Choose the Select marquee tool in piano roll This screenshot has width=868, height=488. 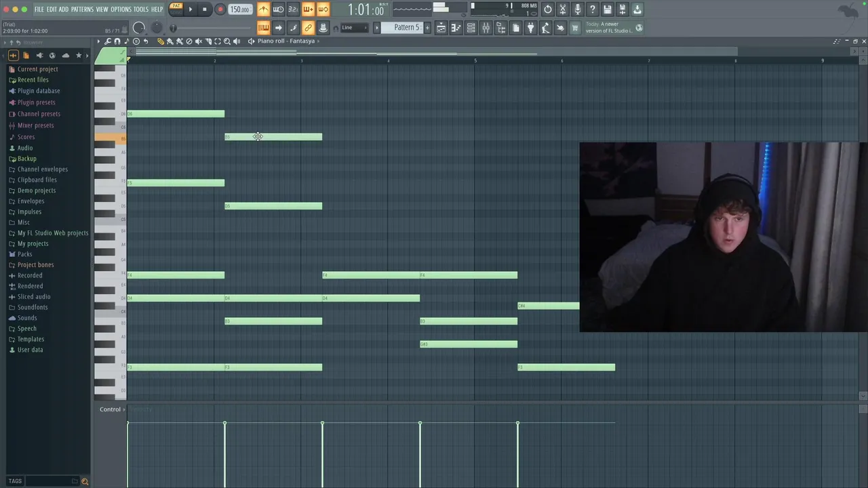pos(218,41)
